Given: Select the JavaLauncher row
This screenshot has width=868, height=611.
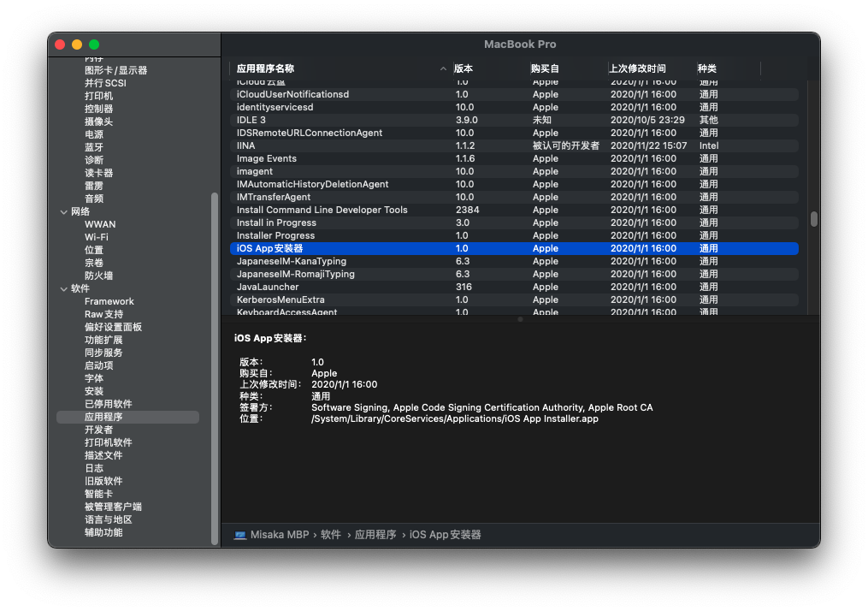Looking at the screenshot, I should pos(514,287).
